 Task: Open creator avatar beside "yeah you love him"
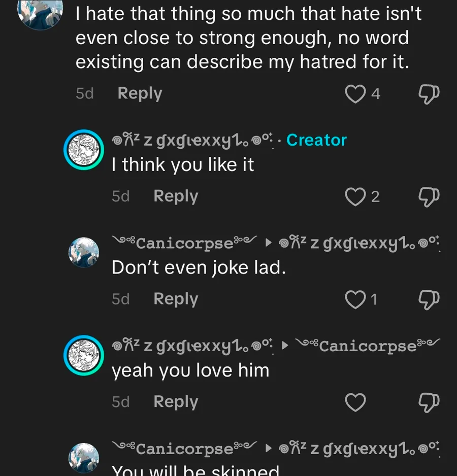[x=83, y=355]
